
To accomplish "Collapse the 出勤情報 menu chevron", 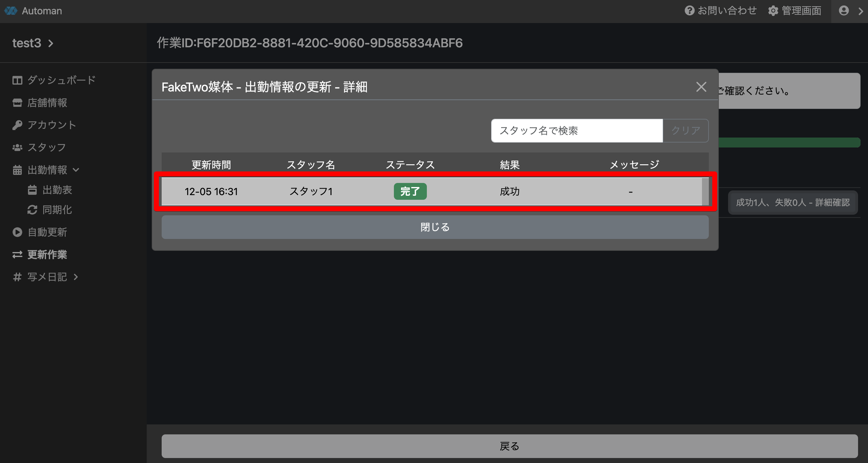I will tap(76, 170).
